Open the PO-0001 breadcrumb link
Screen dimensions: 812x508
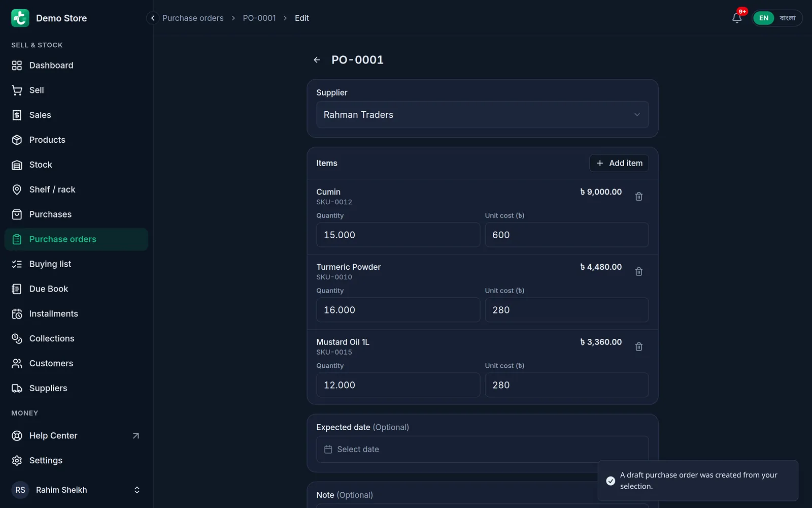259,18
